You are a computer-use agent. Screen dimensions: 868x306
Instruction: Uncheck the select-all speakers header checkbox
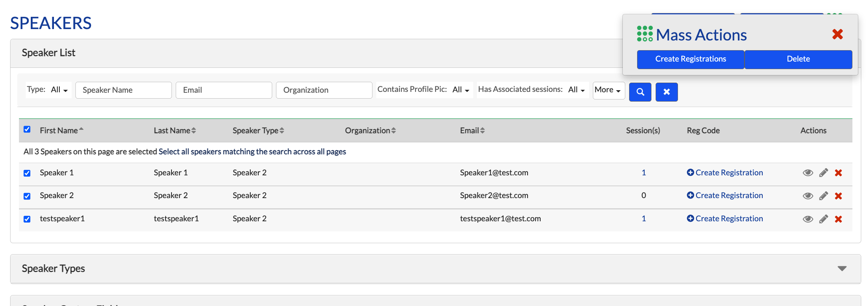point(27,129)
